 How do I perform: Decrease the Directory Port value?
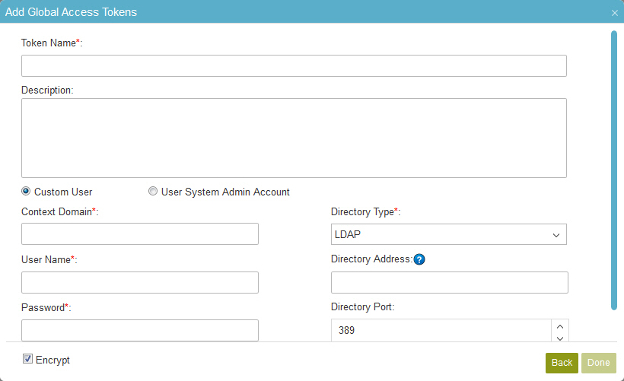point(560,338)
